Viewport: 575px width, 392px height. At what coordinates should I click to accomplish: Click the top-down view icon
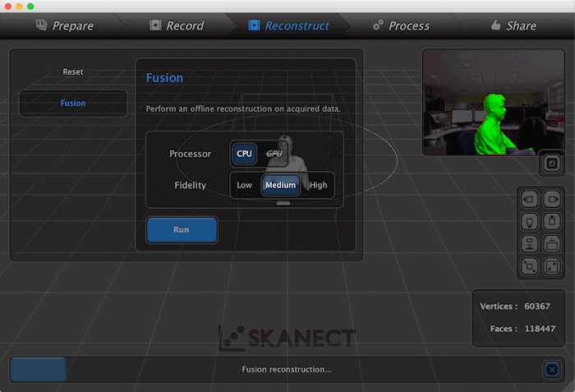click(552, 244)
